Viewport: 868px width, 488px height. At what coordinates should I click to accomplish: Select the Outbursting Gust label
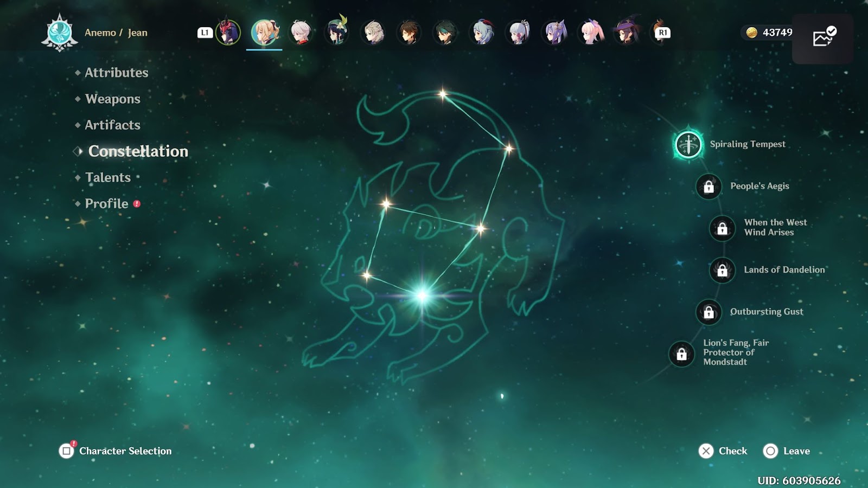[x=767, y=312]
